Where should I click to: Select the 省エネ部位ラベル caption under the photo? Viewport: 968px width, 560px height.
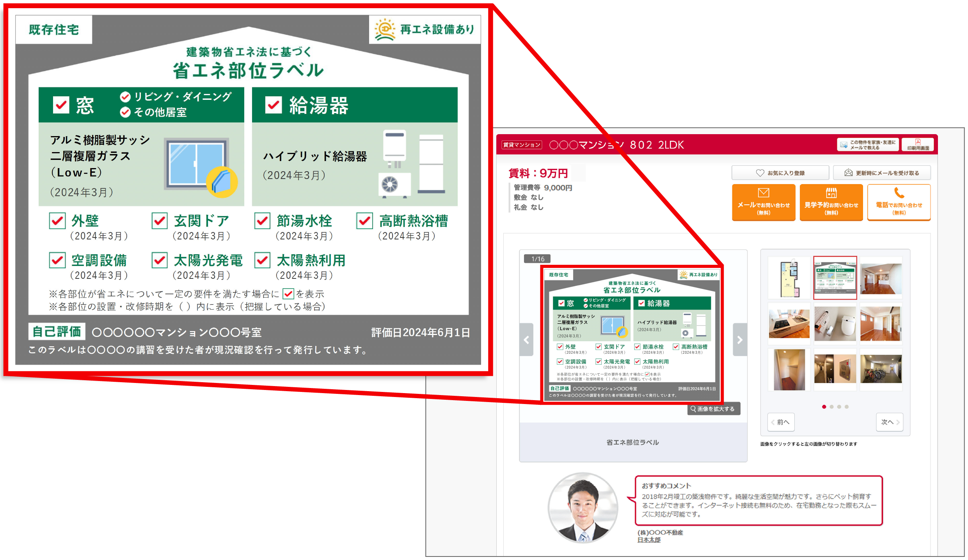point(633,442)
